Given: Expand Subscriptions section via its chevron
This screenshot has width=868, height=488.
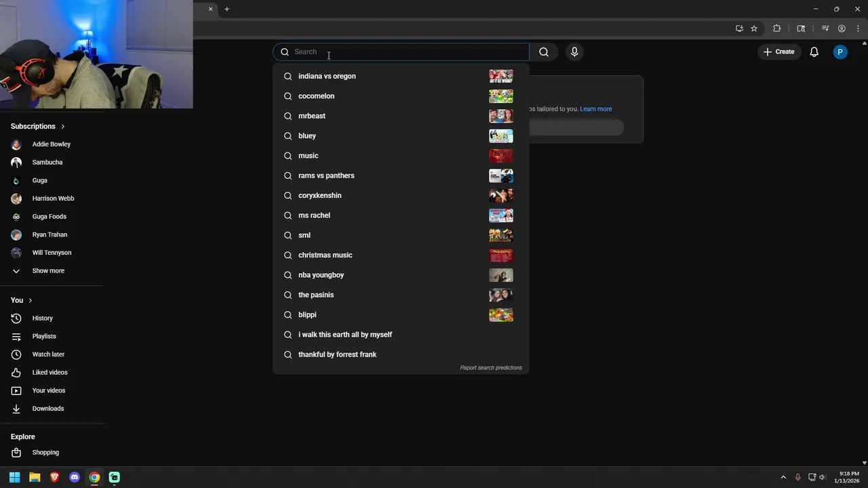Looking at the screenshot, I should point(63,127).
